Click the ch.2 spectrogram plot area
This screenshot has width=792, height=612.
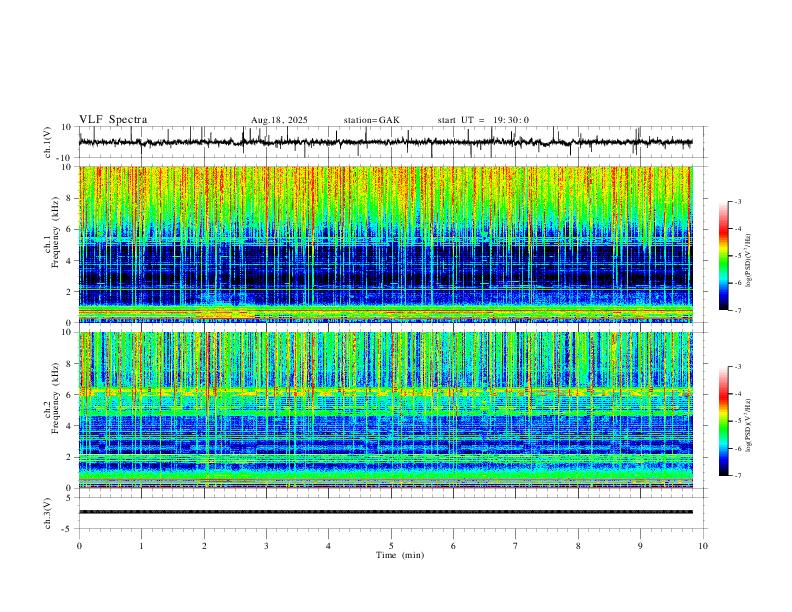pos(385,410)
